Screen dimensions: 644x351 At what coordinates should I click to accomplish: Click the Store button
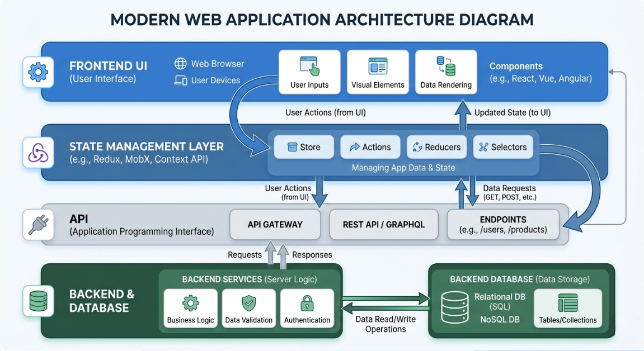(x=304, y=147)
